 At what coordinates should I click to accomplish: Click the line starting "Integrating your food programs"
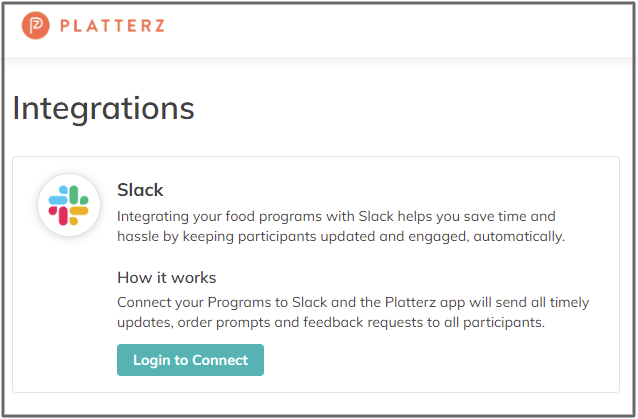pos(335,216)
